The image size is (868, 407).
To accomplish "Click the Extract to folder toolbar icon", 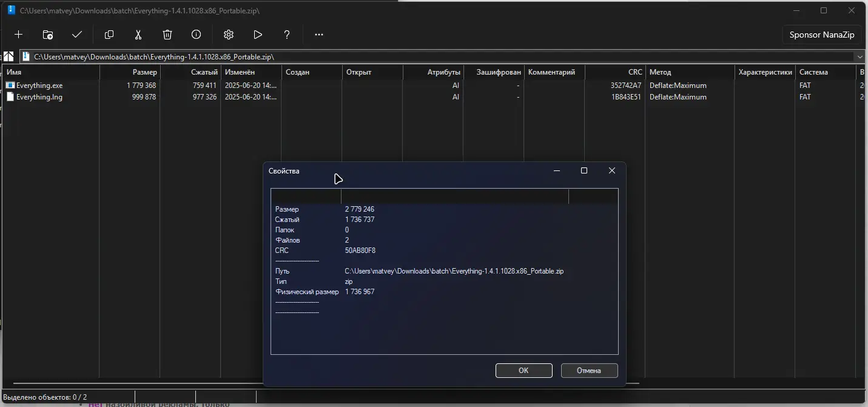I will pyautogui.click(x=48, y=35).
